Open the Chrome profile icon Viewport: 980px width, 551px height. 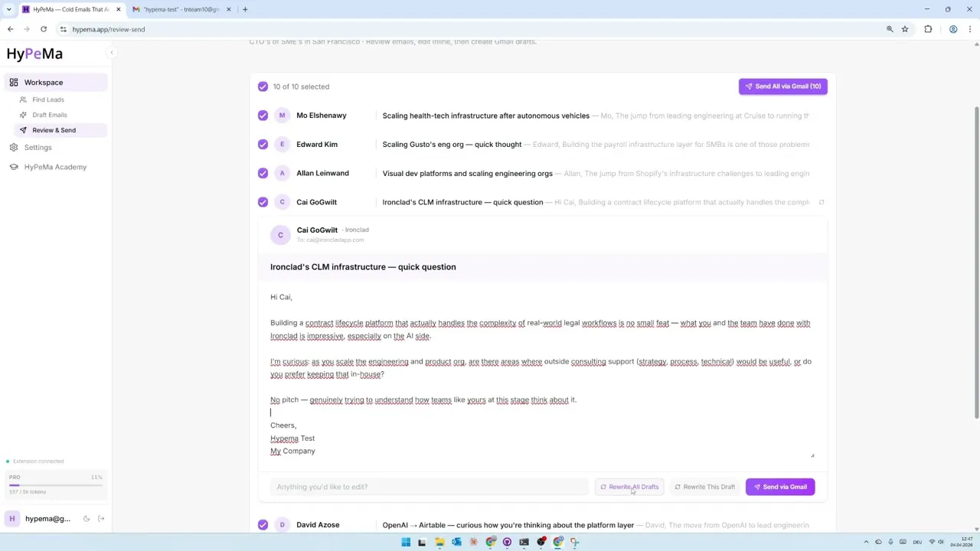tap(953, 29)
